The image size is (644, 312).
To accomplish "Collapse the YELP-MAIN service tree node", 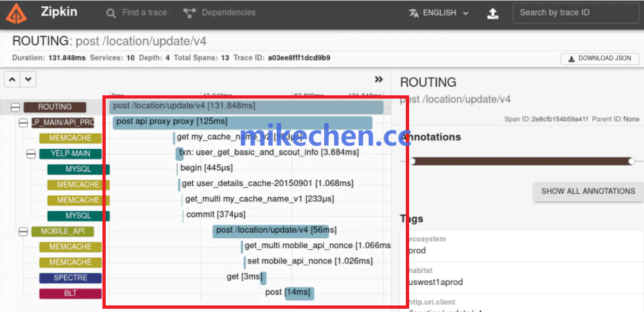I will coord(31,154).
